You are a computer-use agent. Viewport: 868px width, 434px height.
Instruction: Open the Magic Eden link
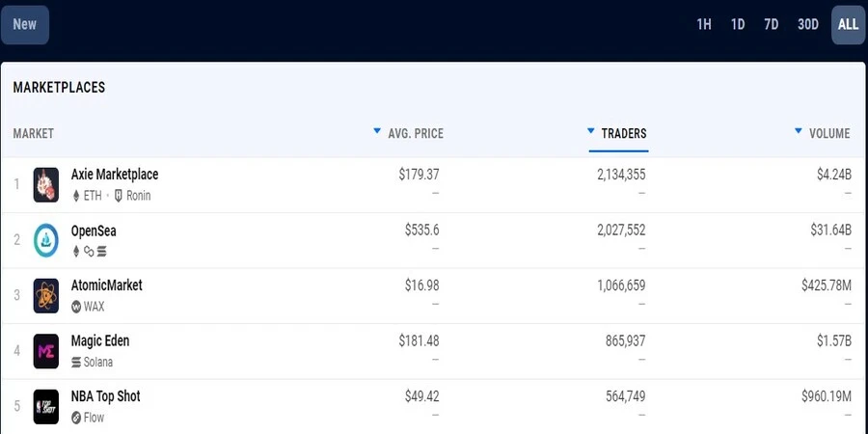point(100,341)
